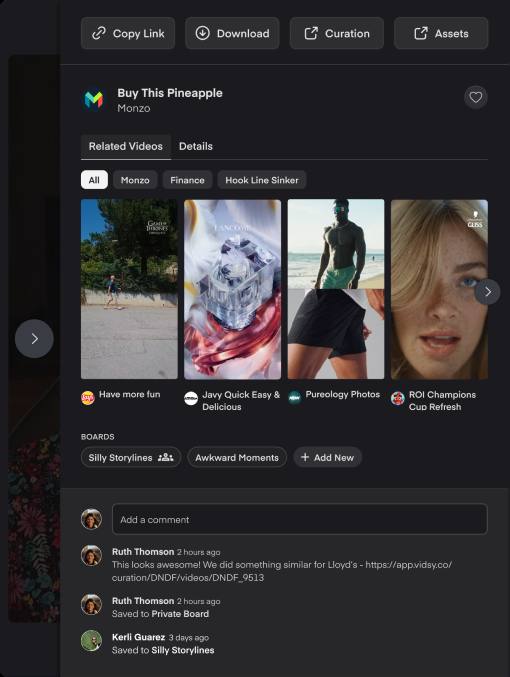
Task: Click the Monzo brand name under title
Action: coord(134,108)
